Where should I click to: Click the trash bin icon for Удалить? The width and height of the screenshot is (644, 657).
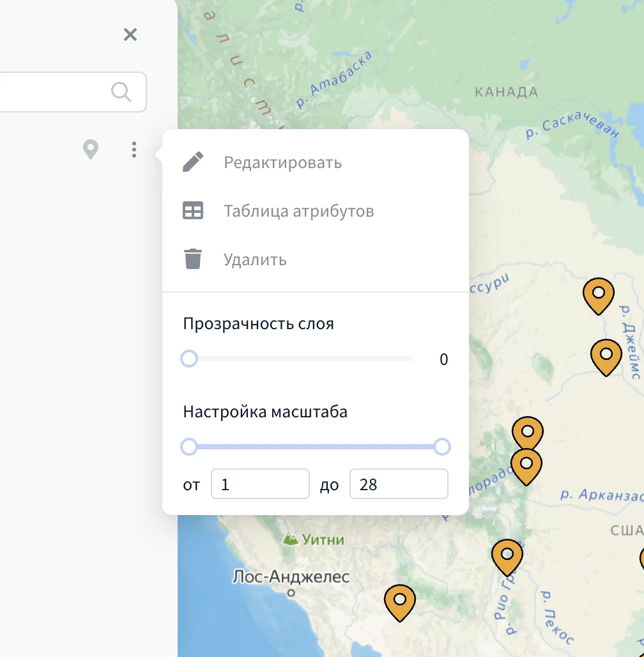coord(193,259)
